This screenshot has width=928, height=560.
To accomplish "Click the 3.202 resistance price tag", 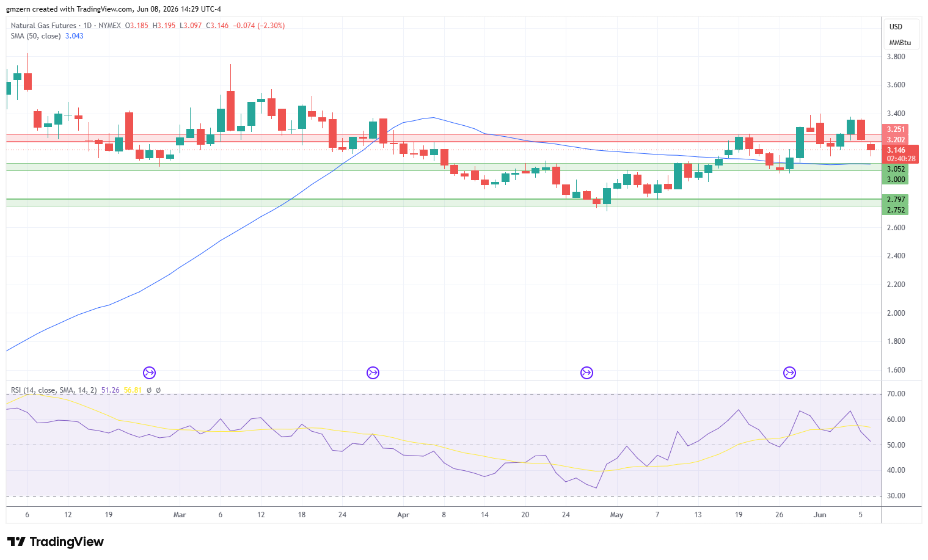I will [896, 140].
